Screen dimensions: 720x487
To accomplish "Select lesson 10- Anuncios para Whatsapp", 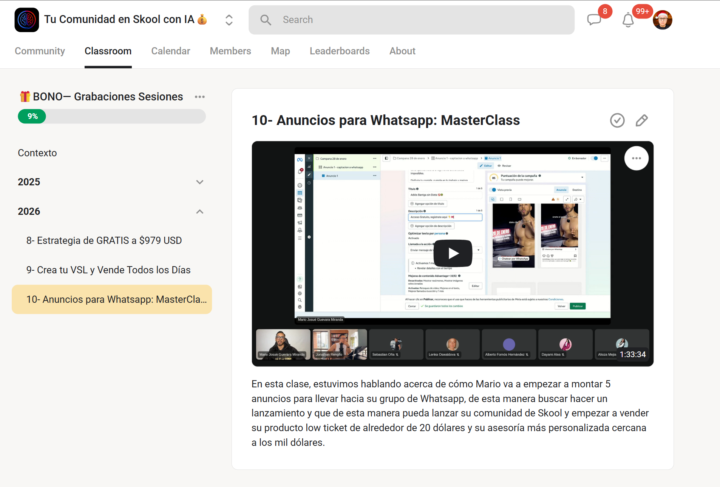I will coord(112,299).
